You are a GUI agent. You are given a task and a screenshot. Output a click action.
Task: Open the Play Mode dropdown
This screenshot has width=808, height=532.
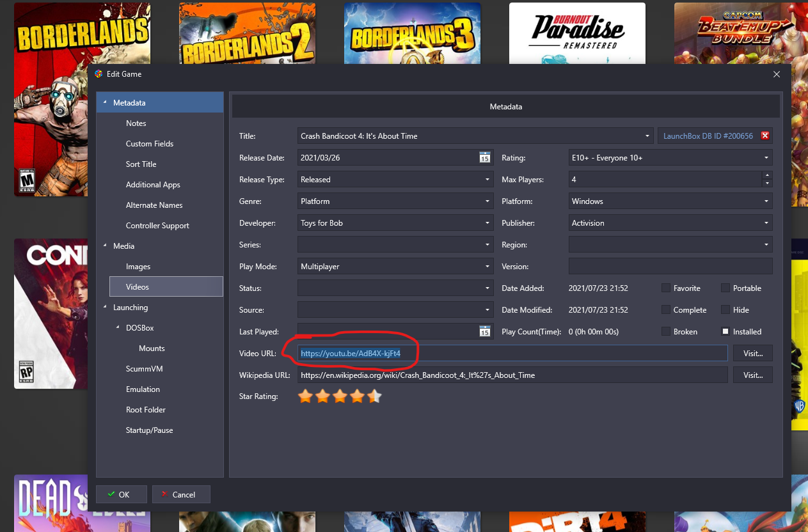tap(487, 267)
